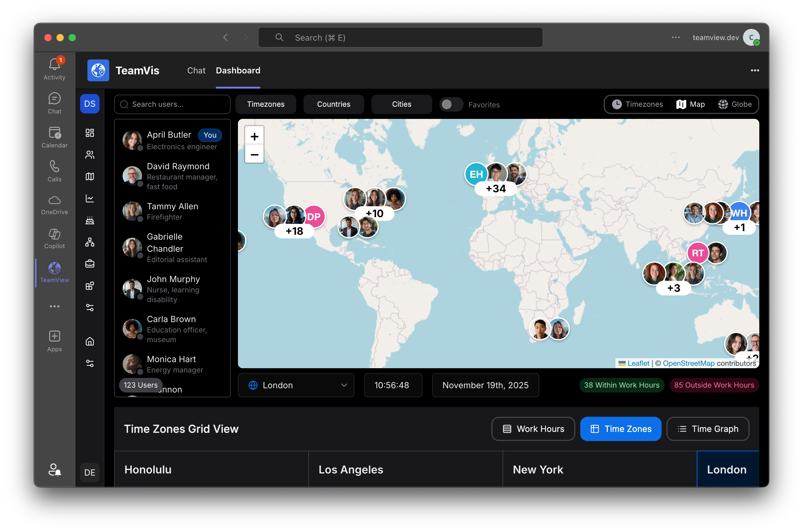
Task: Open the Cities filter dropdown
Action: (401, 104)
